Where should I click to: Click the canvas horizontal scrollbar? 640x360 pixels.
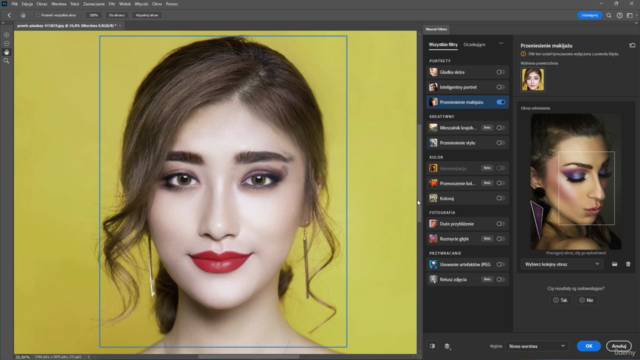(248, 357)
